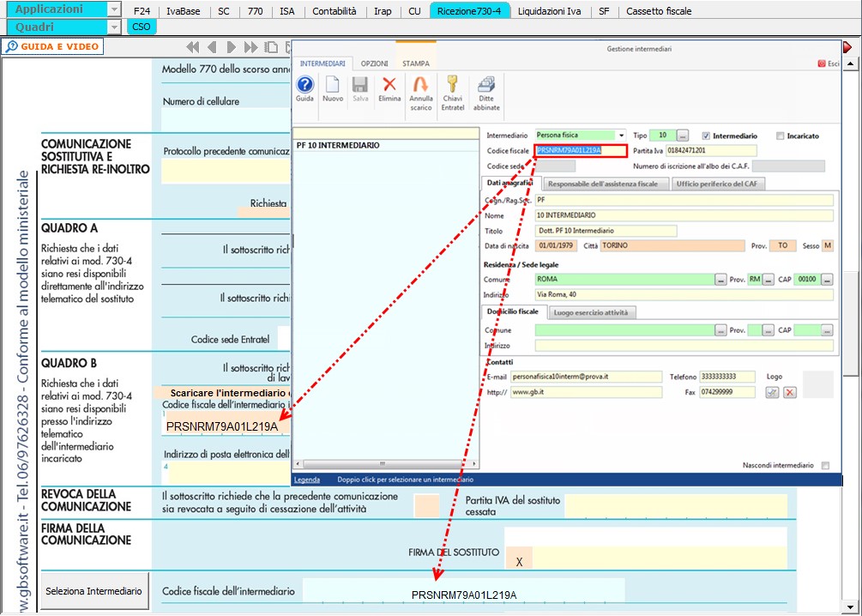
Task: Open Chiavi Entratel key icon
Action: click(x=452, y=87)
